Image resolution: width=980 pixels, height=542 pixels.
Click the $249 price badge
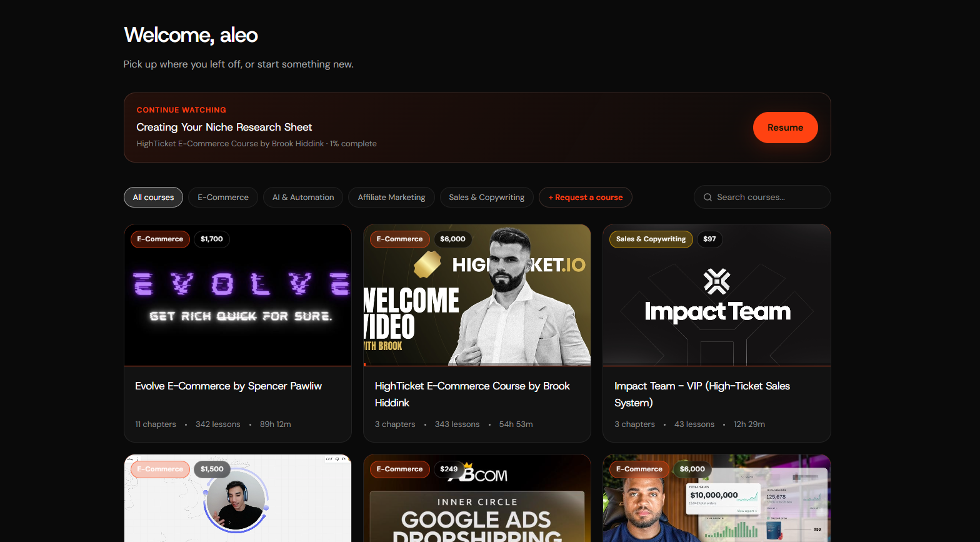(x=449, y=469)
